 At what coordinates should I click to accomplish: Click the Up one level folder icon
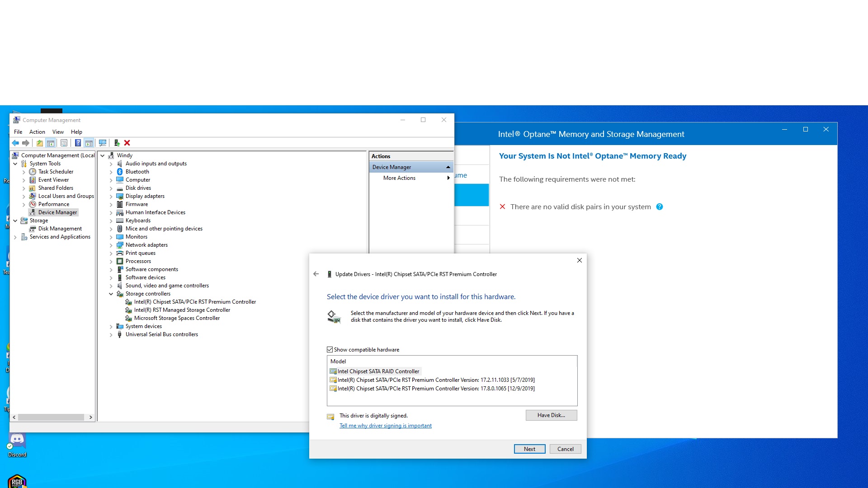pyautogui.click(x=40, y=143)
